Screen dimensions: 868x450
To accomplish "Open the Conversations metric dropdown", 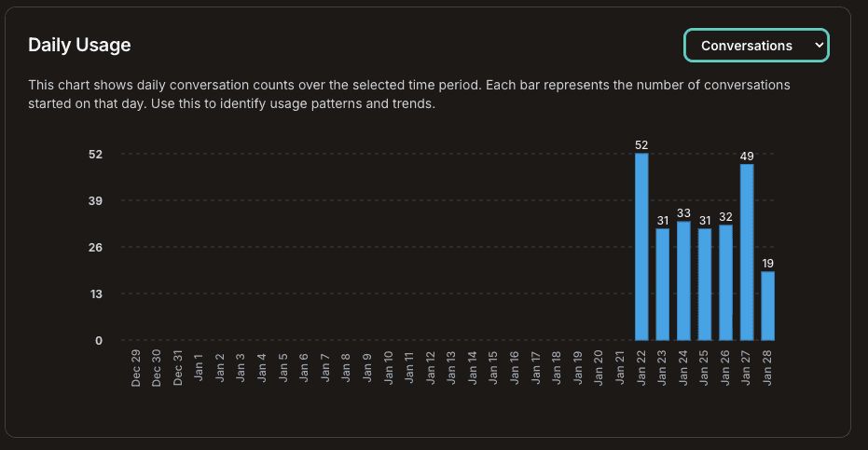I will [x=756, y=46].
